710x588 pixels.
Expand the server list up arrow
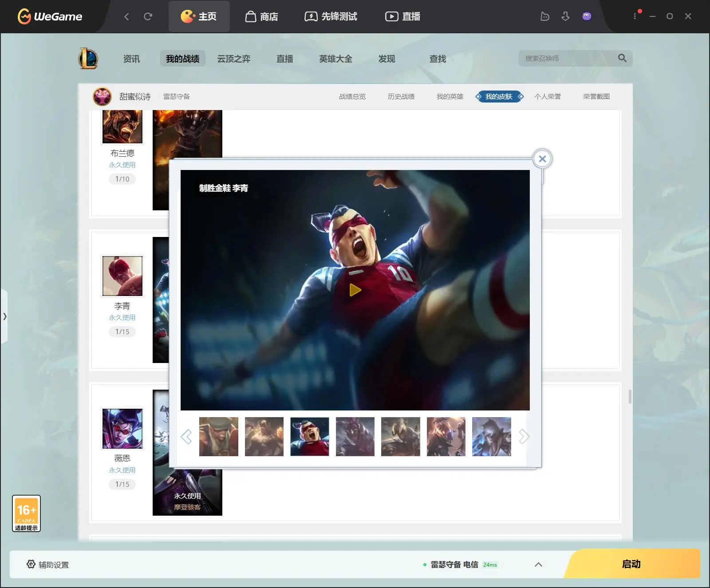538,564
